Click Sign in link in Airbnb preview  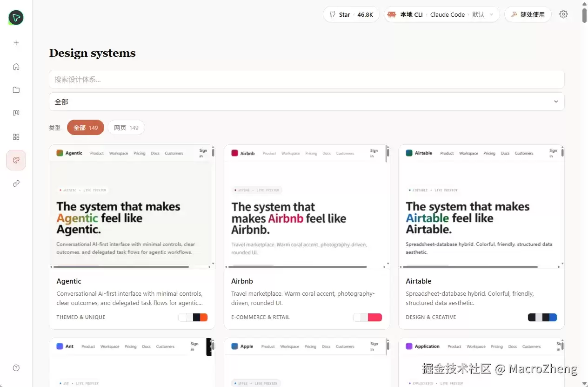(x=374, y=153)
